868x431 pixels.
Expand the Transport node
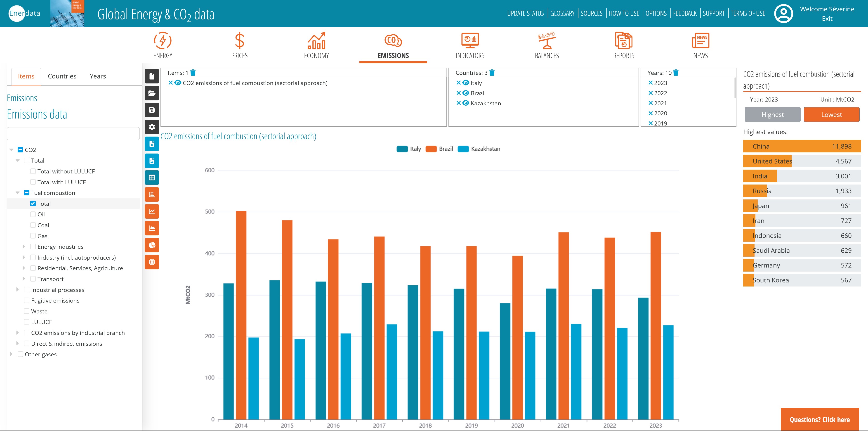coord(24,279)
